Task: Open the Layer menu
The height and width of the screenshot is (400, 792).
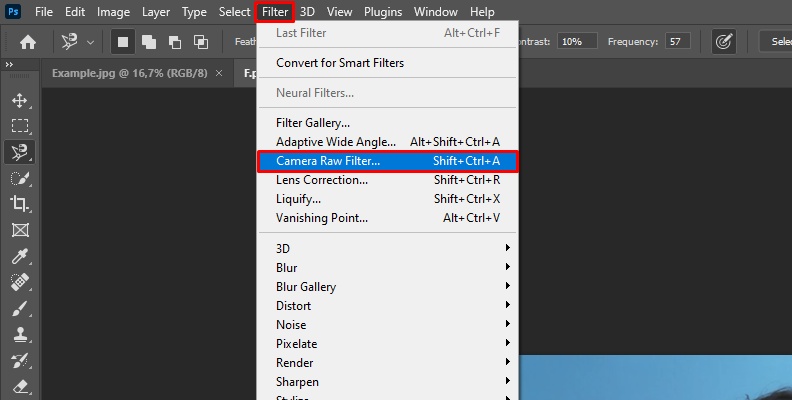Action: [x=156, y=12]
